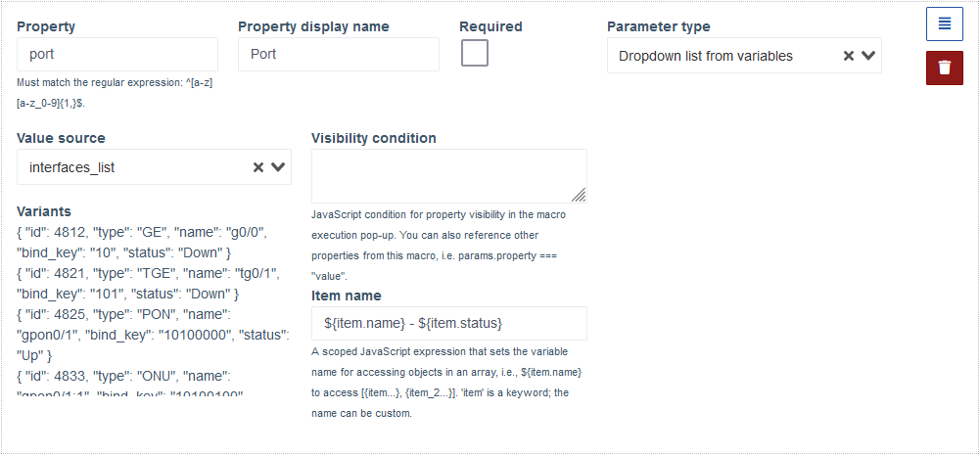
Task: Open Dropdown list from variables combo box
Action: pos(744,56)
